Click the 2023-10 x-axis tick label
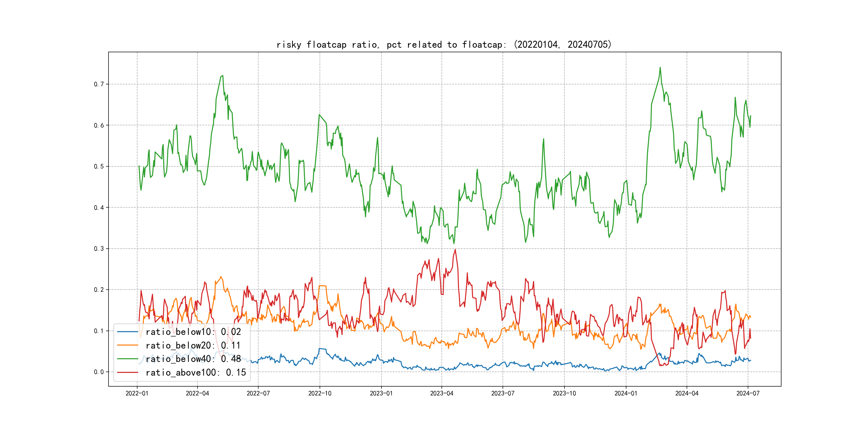This screenshot has width=868, height=434. (x=564, y=393)
